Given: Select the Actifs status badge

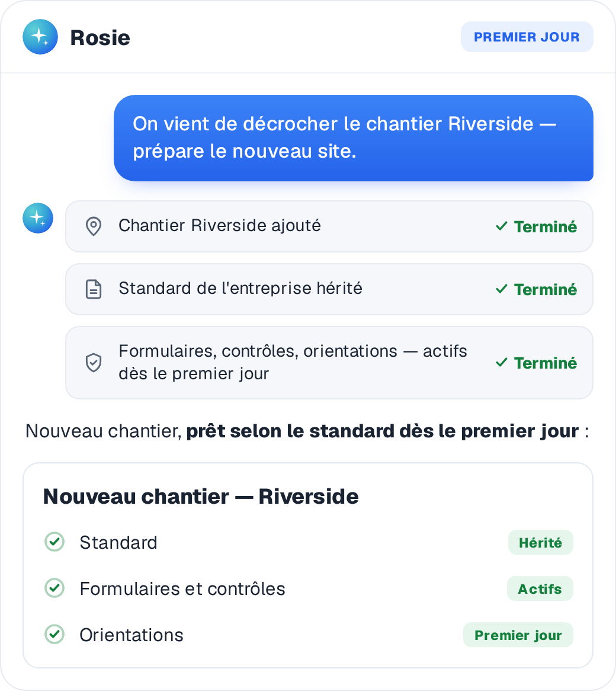Looking at the screenshot, I should click(x=540, y=588).
